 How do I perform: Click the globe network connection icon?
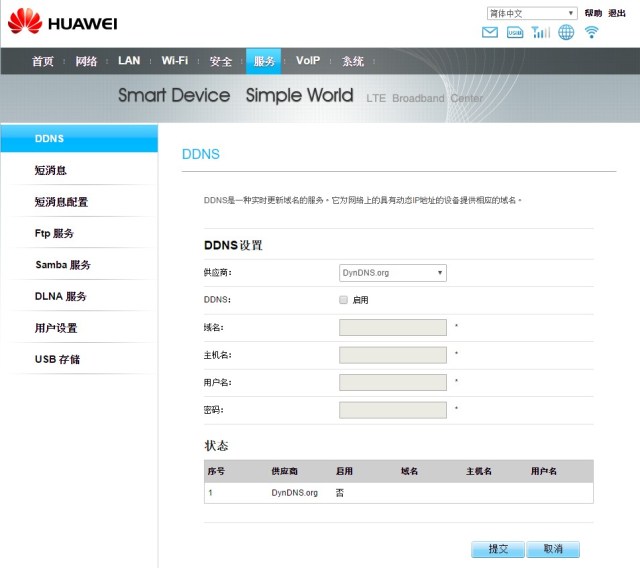tap(566, 33)
